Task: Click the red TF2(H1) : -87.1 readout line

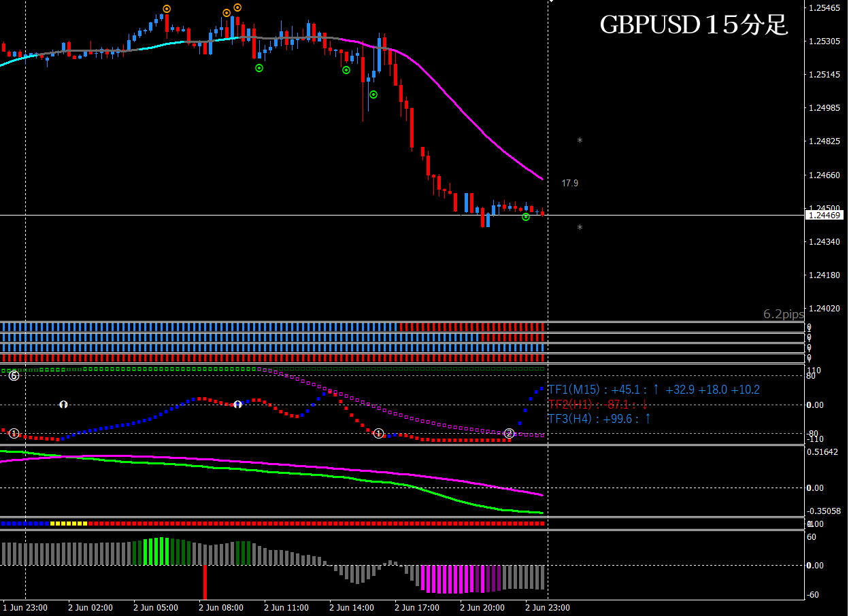Action: [x=598, y=405]
